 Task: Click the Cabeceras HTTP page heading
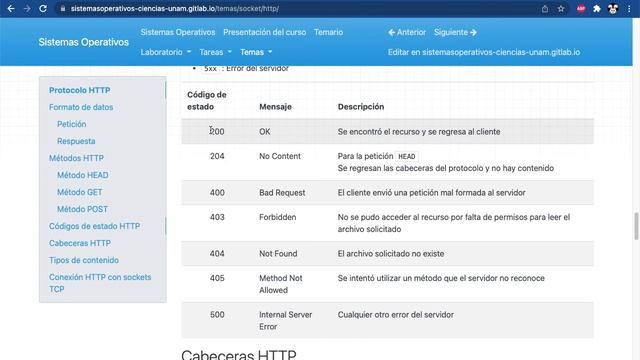[x=239, y=354]
